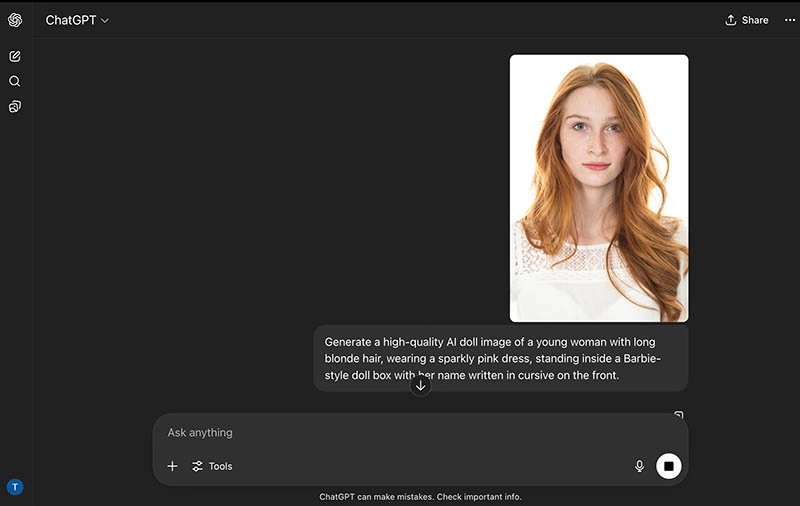Open the uploaded woman photo thumbnail
Screen dimensions: 800x506
599,188
